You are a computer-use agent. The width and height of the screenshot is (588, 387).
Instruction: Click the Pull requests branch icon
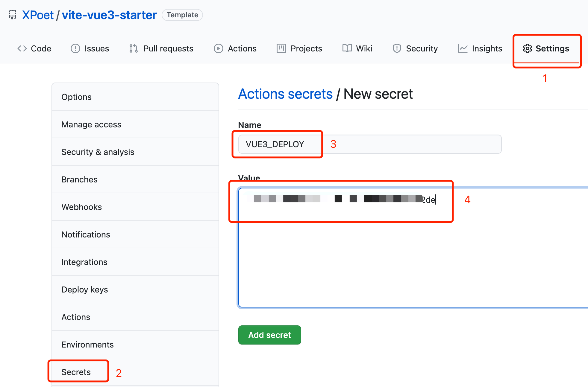click(134, 48)
